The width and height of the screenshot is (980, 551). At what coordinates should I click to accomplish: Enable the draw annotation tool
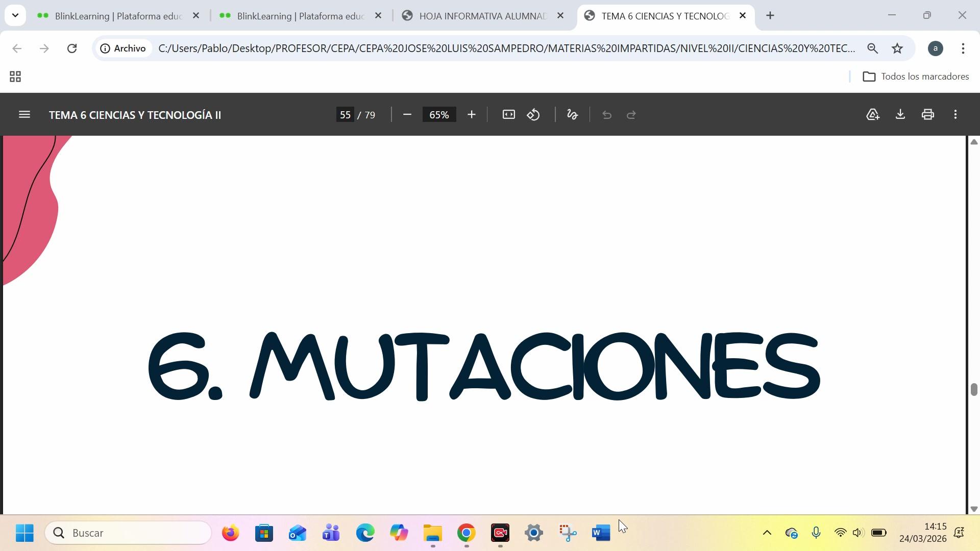point(572,115)
